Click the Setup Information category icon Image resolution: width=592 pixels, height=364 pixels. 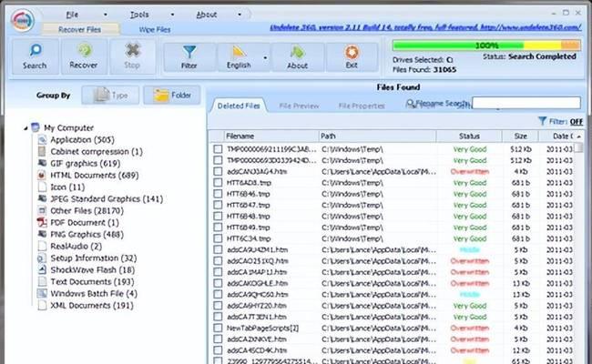(x=42, y=258)
